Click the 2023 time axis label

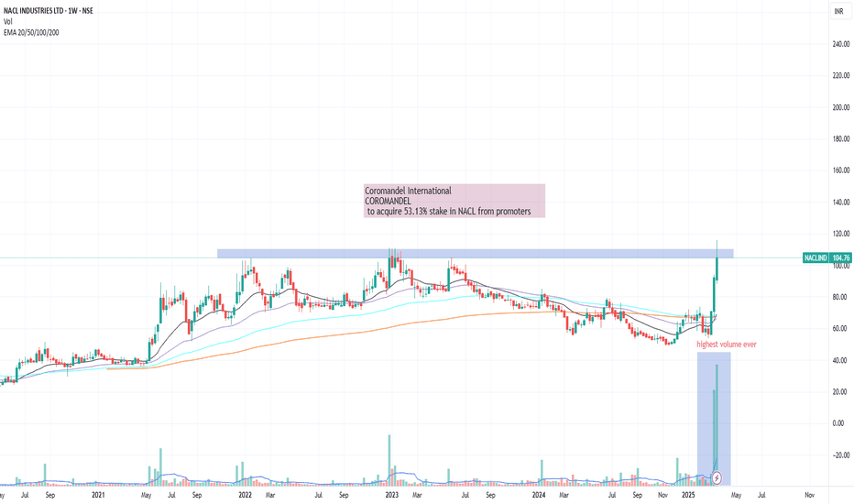(x=392, y=495)
